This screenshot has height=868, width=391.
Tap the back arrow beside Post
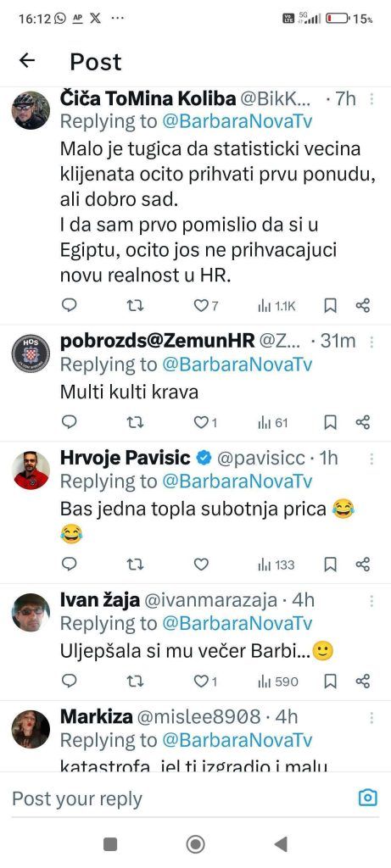tap(27, 61)
